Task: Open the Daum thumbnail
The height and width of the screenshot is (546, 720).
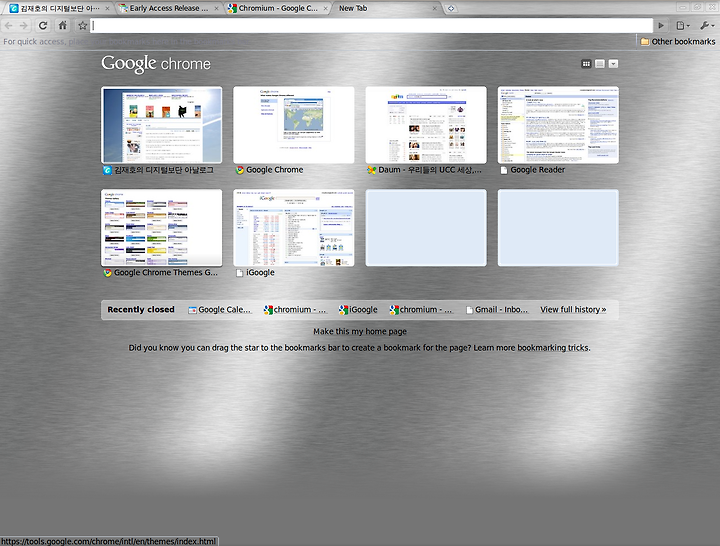Action: 426,125
